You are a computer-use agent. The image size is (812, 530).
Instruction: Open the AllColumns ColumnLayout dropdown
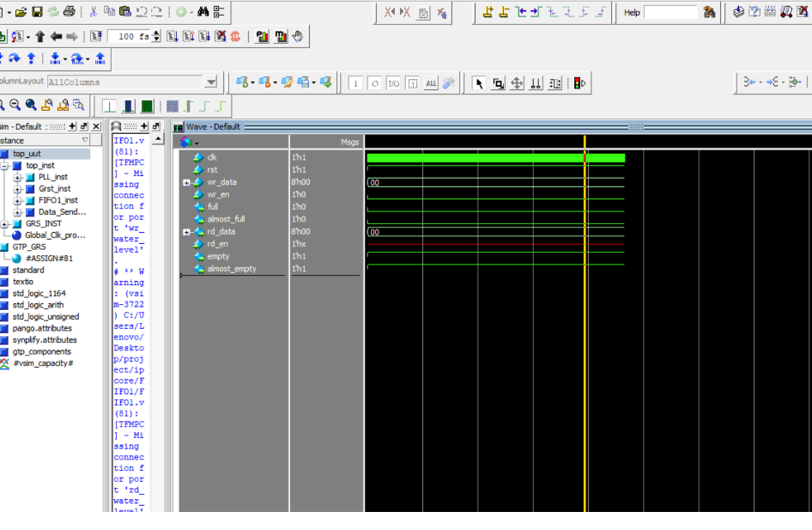tap(211, 82)
